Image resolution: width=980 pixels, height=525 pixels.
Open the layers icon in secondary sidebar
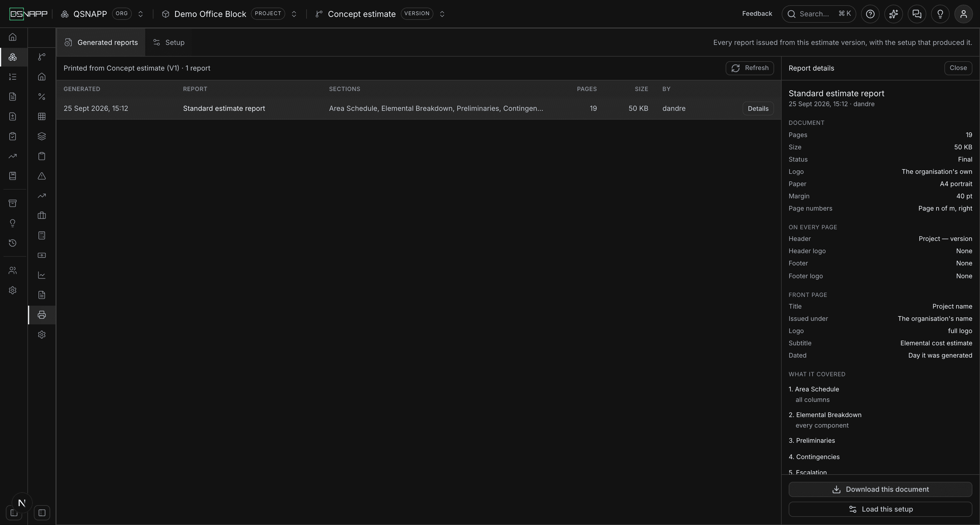[42, 136]
